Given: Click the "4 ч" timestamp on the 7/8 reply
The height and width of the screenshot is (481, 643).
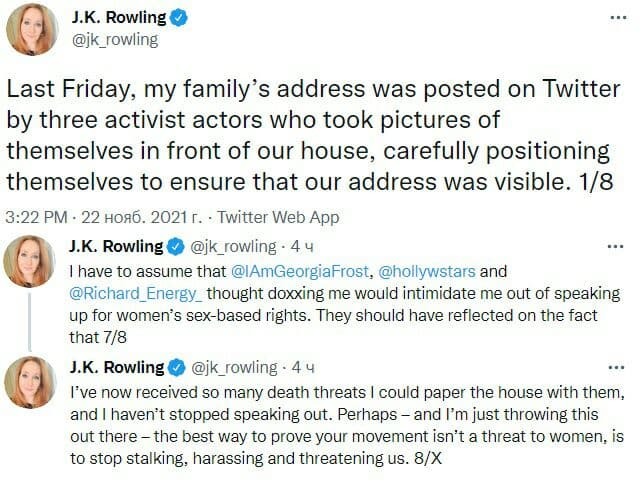Looking at the screenshot, I should [303, 246].
